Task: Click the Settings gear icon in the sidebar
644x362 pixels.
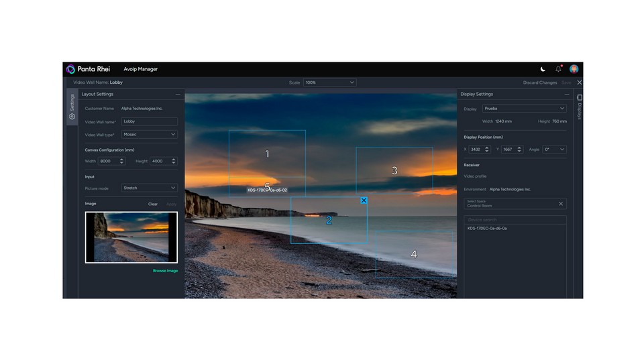Action: click(x=72, y=117)
